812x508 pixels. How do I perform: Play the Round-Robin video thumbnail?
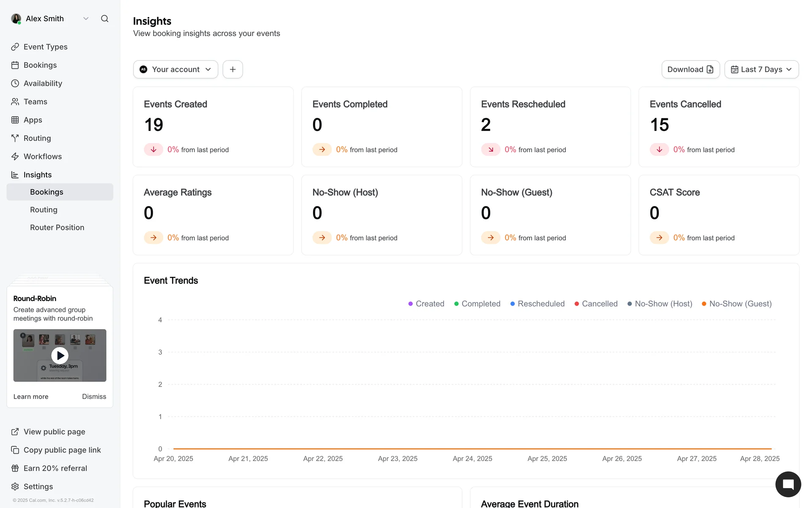click(60, 356)
